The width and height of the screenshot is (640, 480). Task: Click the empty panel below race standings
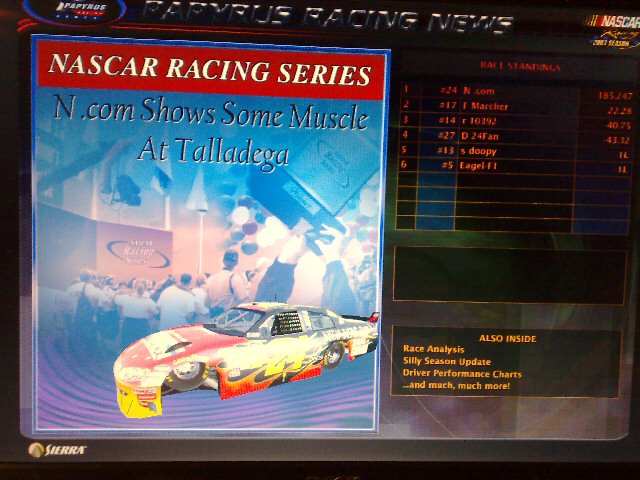click(x=509, y=276)
